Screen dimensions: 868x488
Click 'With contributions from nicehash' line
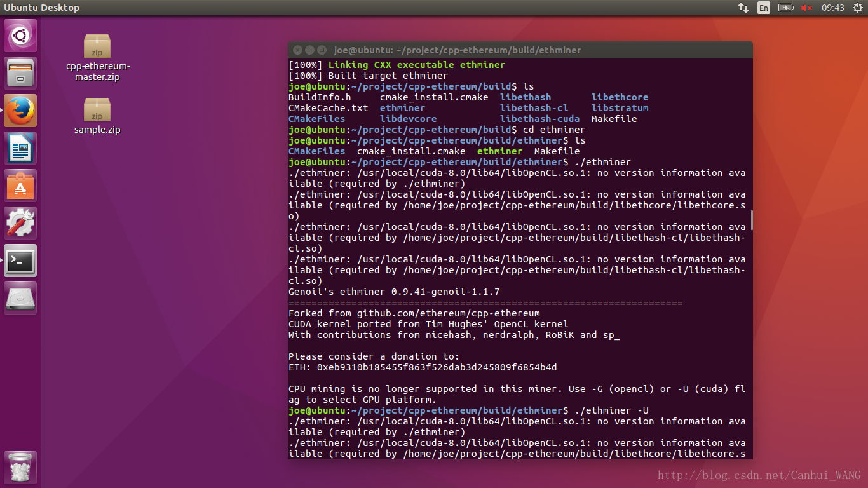[x=454, y=335]
